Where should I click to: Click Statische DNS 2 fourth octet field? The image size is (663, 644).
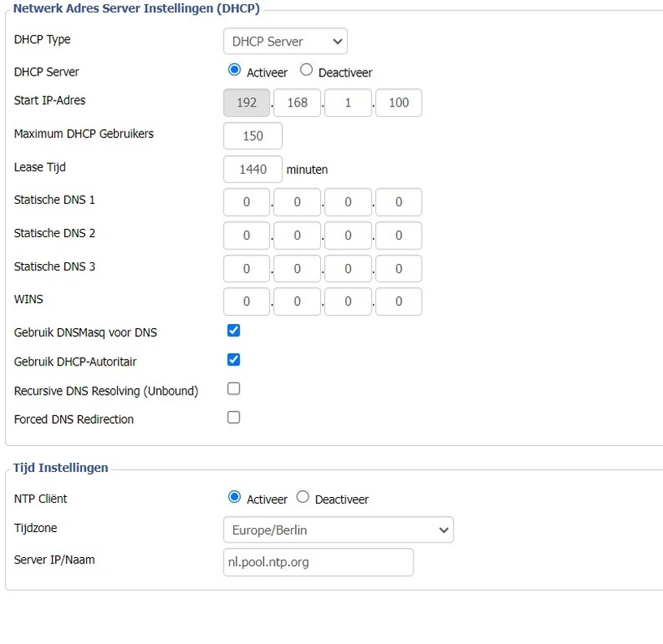[x=399, y=236]
